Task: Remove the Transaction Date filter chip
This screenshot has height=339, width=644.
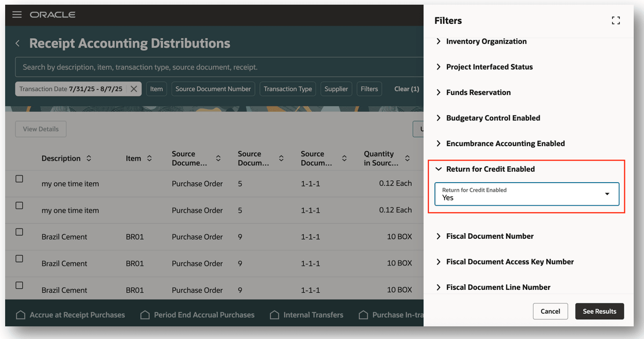Action: (x=133, y=89)
